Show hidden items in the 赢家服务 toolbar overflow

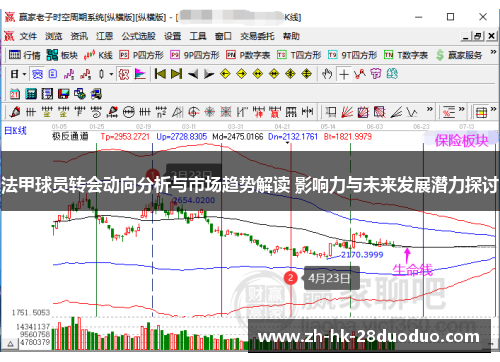pos(493,52)
